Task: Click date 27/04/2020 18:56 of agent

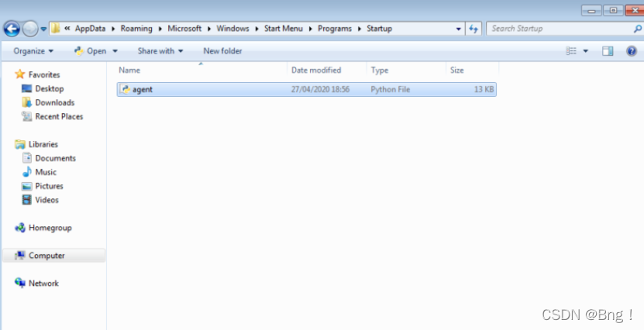Action: coord(320,90)
